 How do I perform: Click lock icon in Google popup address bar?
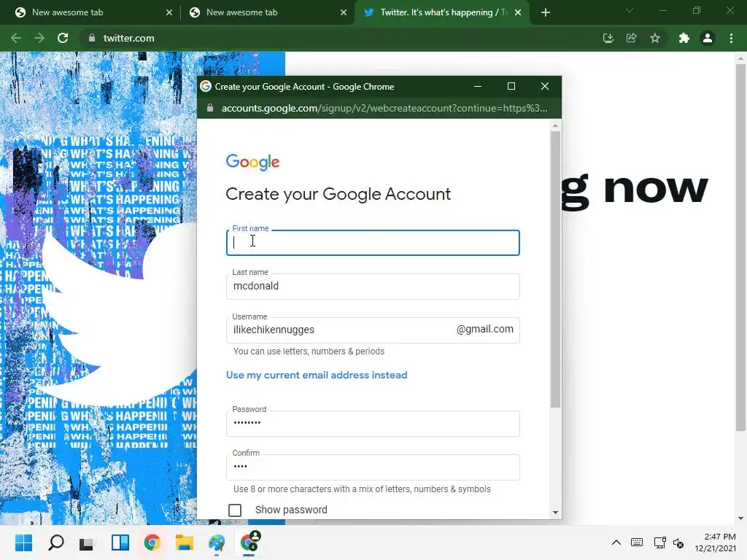210,108
